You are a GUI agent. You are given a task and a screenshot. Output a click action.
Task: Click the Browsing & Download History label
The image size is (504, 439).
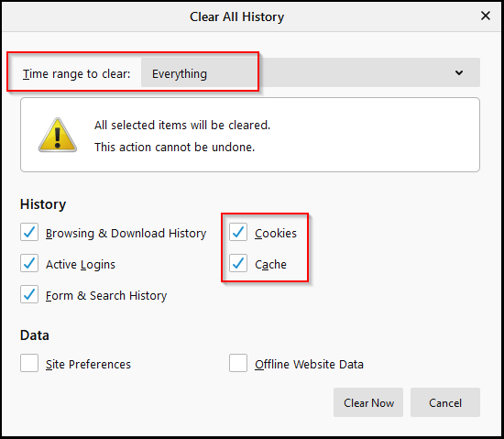click(126, 233)
